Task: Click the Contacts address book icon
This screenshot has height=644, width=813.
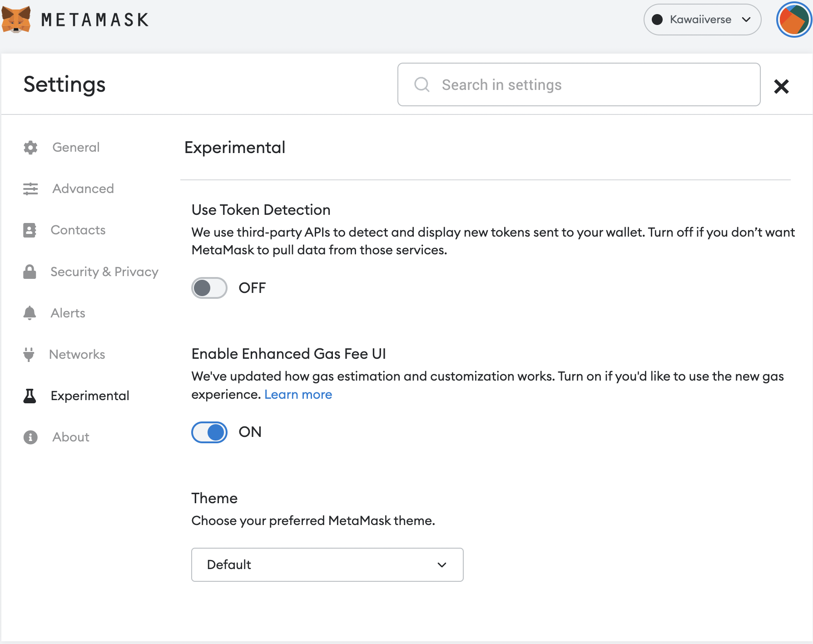Action: tap(30, 230)
